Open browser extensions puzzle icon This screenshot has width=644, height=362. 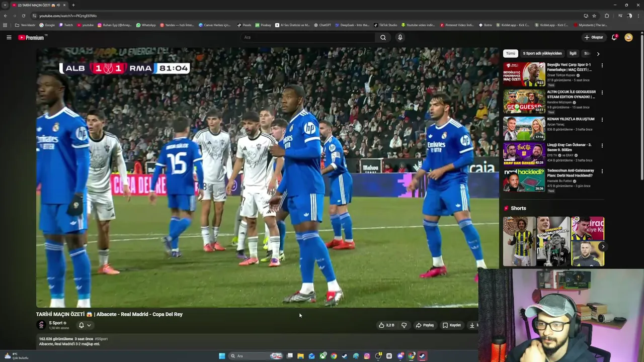coord(607,16)
